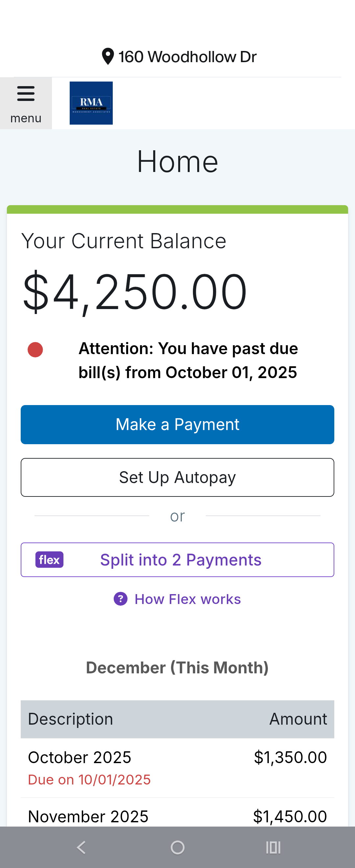Image resolution: width=355 pixels, height=868 pixels.
Task: Choose Split into 2 Payments text
Action: pyautogui.click(x=181, y=560)
